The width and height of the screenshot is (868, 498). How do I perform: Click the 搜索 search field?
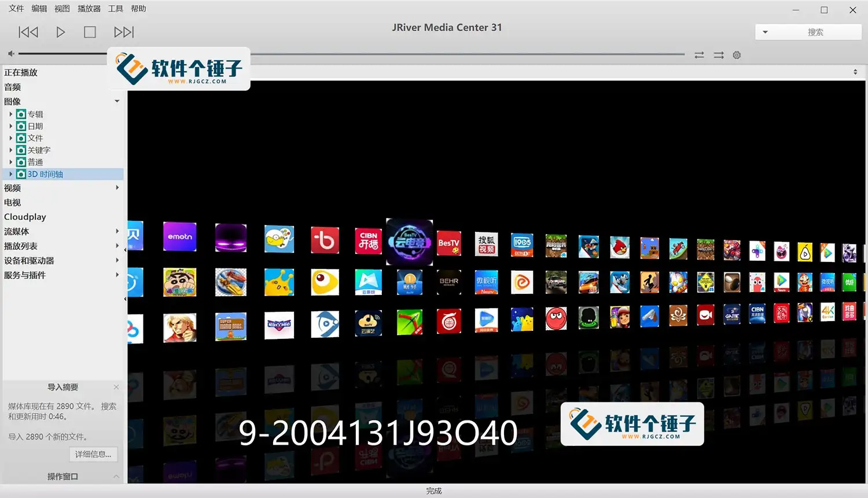(x=816, y=32)
